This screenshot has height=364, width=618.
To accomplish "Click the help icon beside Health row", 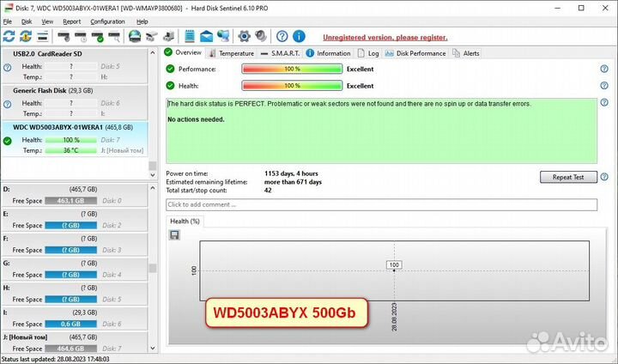I will pos(603,86).
